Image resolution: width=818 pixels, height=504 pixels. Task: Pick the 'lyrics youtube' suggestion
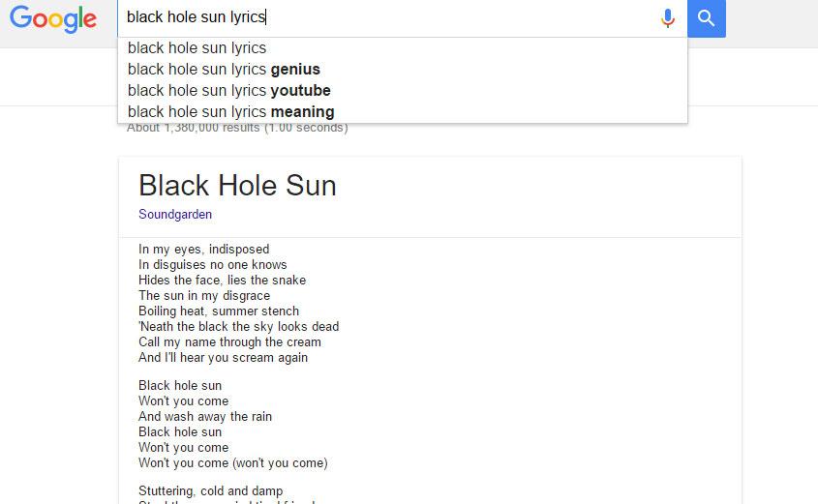402,91
